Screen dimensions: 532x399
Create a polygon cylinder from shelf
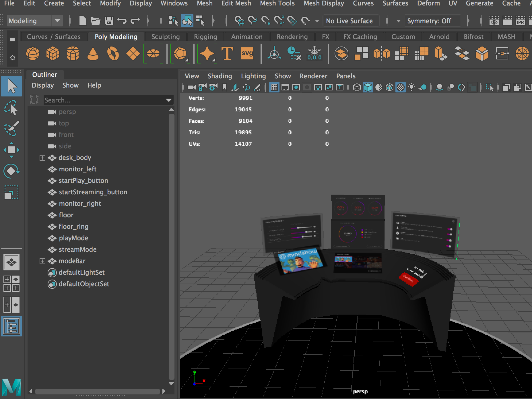coord(73,54)
